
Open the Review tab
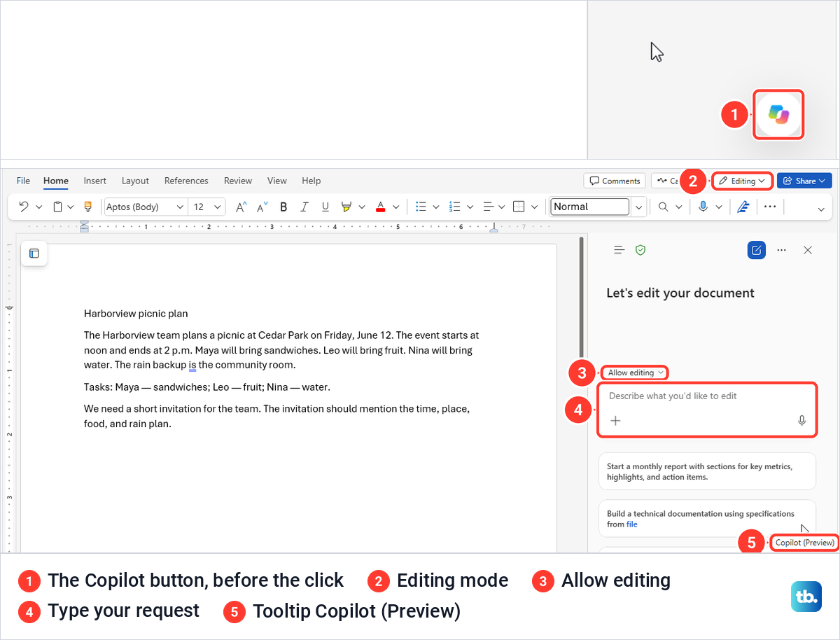[238, 181]
